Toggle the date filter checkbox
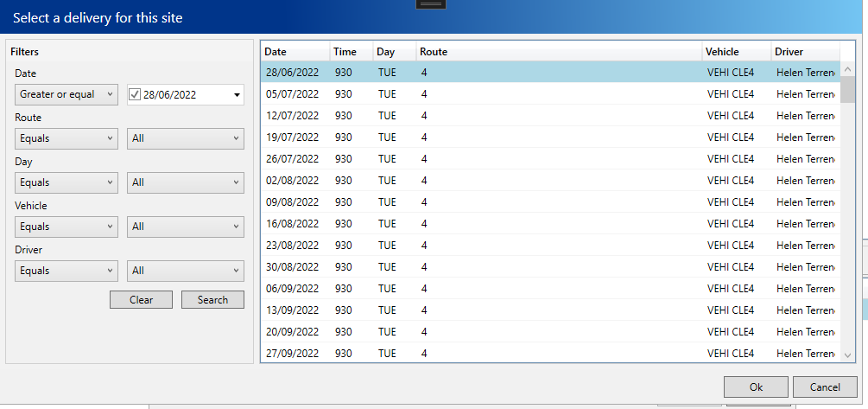The image size is (868, 409). (135, 94)
